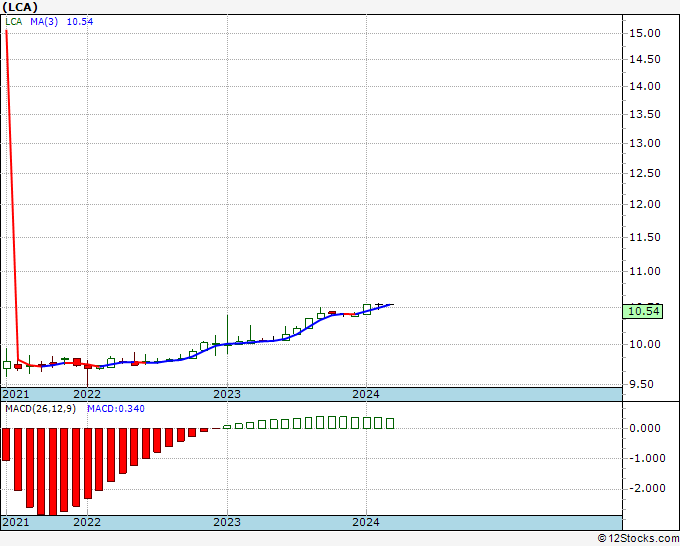
Task: Select 2024 on the MACD panel timeline
Action: click(366, 522)
